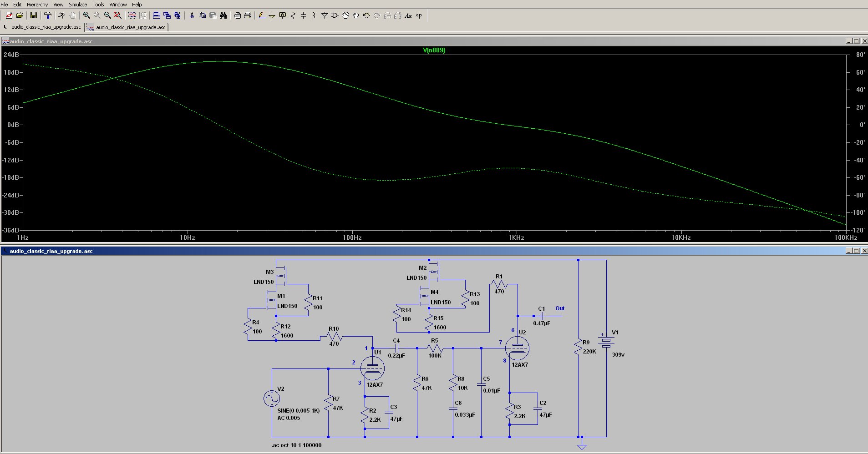This screenshot has width=868, height=454.
Task: Click the C6 0.033µF value text
Action: [x=465, y=414]
